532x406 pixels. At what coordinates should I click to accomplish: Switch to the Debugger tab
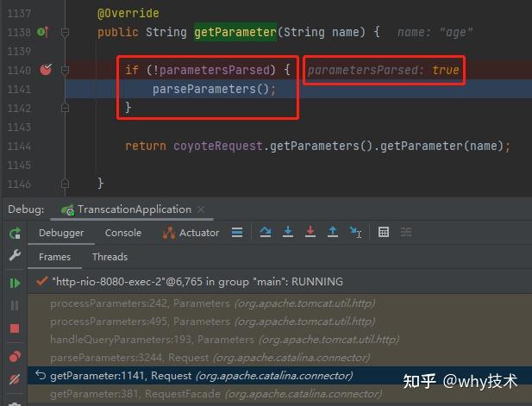(x=61, y=233)
